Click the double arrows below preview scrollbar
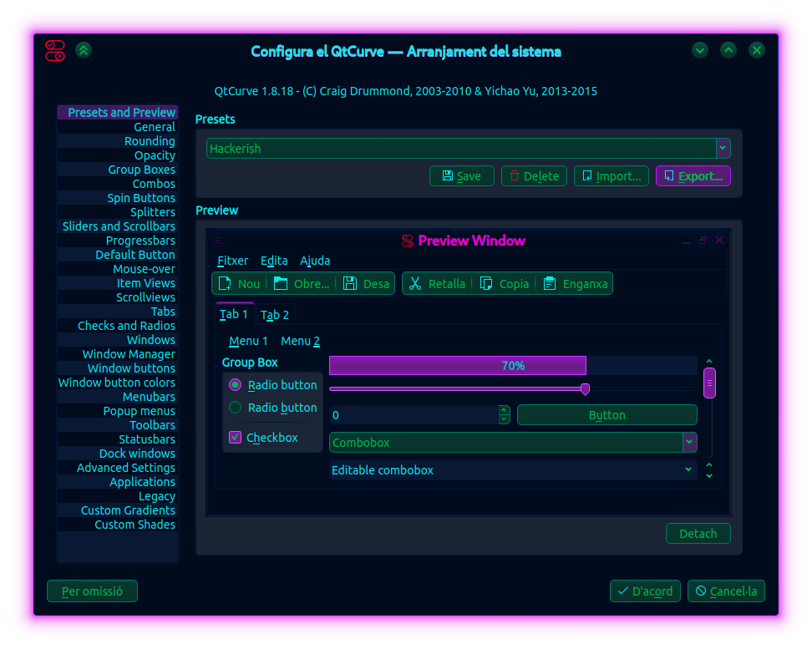Viewport: 812px width, 649px height. click(x=709, y=470)
